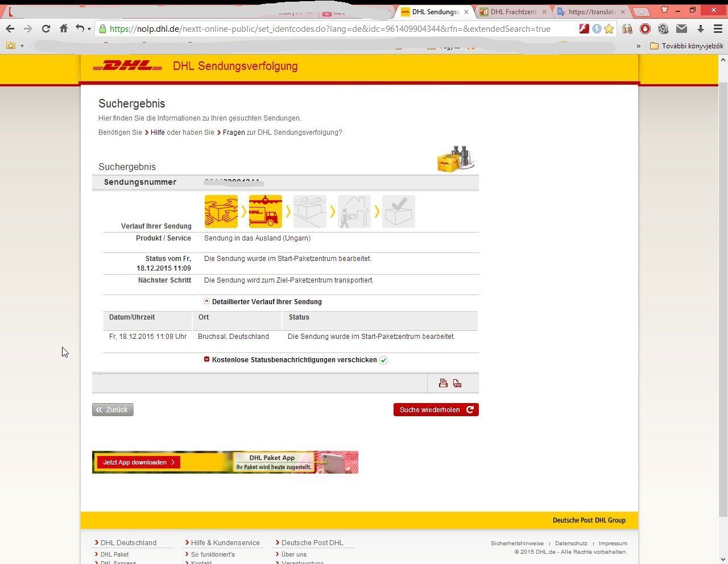The width and height of the screenshot is (728, 564).
Task: Open a new browser tab
Action: tap(642, 12)
